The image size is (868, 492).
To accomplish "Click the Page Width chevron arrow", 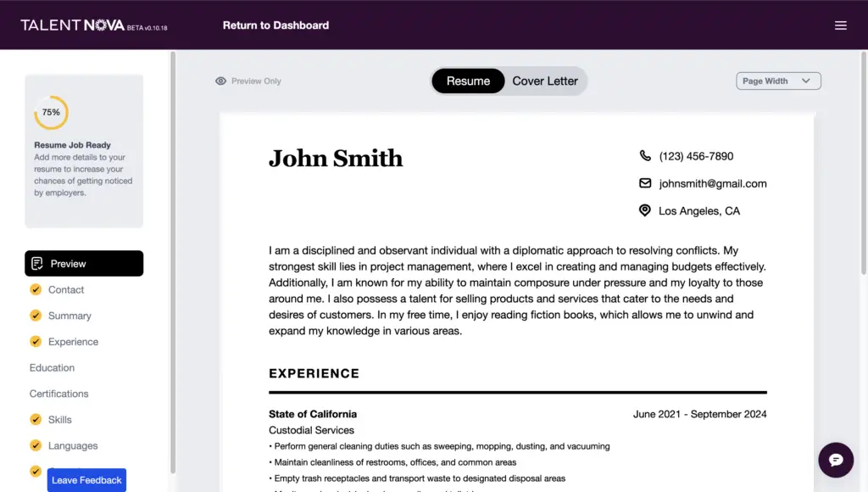I will pos(806,81).
